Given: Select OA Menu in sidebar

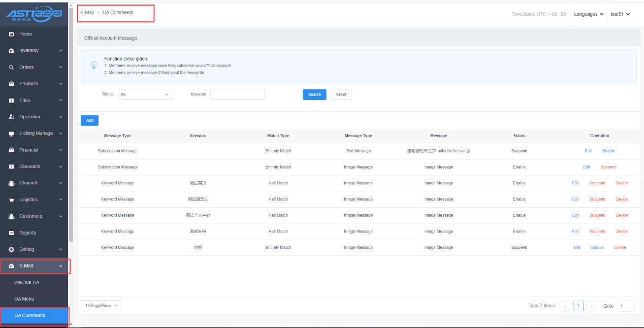Looking at the screenshot, I should pyautogui.click(x=24, y=299).
